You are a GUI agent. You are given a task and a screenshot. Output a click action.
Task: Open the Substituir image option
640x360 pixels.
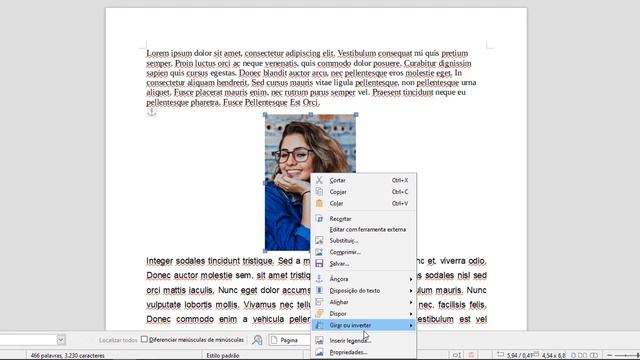click(363, 240)
